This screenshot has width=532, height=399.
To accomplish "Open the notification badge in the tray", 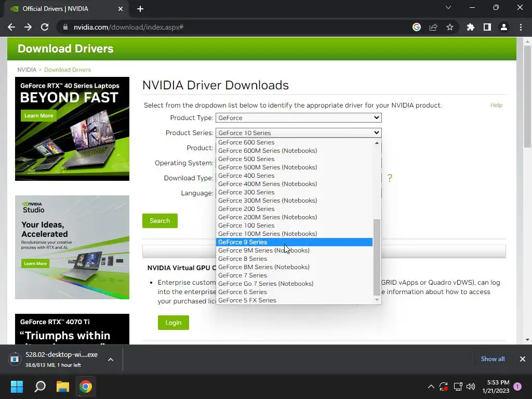I will tap(517, 387).
